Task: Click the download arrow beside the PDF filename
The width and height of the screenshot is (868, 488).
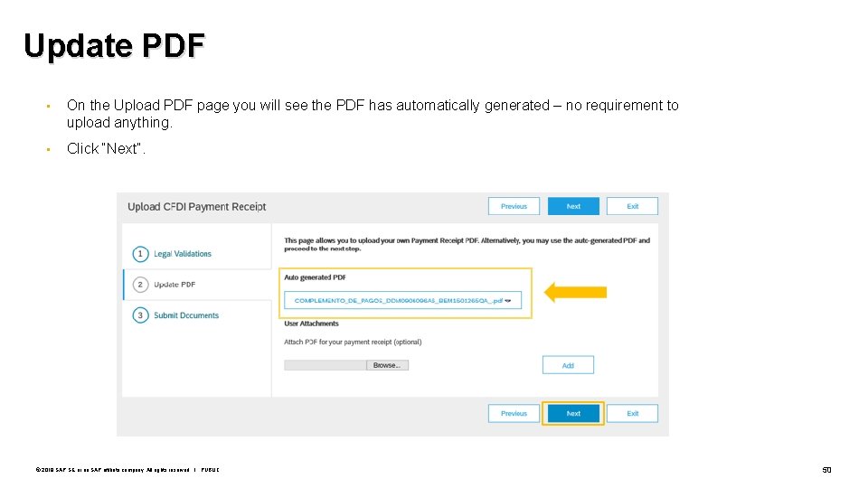Action: (509, 300)
